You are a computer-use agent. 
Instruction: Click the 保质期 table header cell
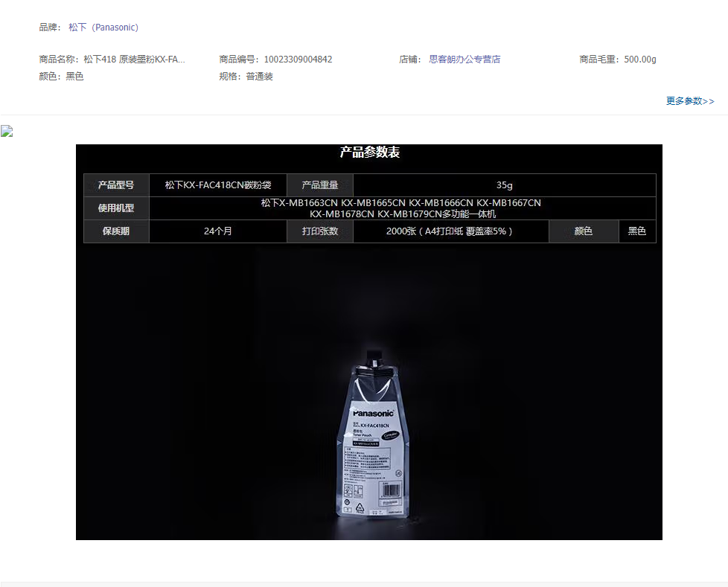click(x=116, y=231)
